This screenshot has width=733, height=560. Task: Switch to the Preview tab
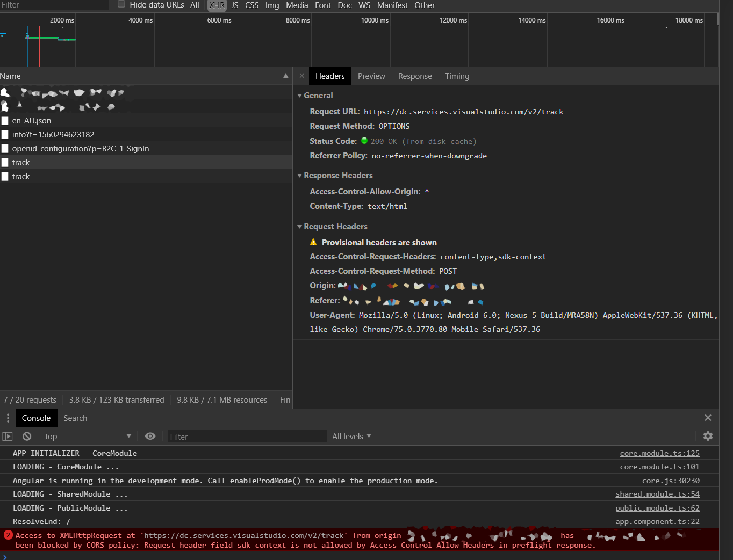coord(371,76)
